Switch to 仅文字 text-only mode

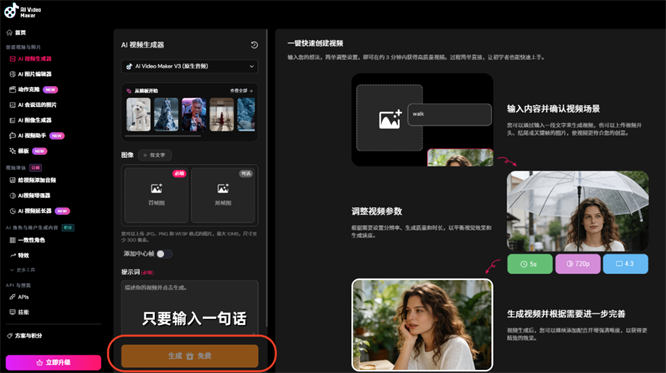[155, 155]
